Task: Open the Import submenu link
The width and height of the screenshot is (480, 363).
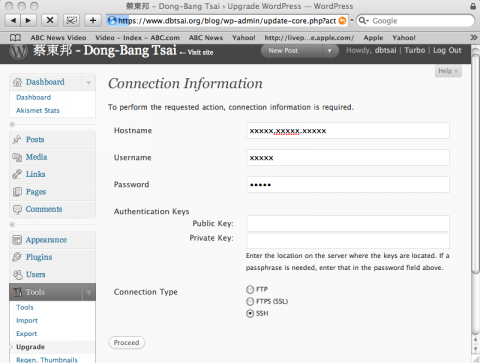Action: (27, 321)
